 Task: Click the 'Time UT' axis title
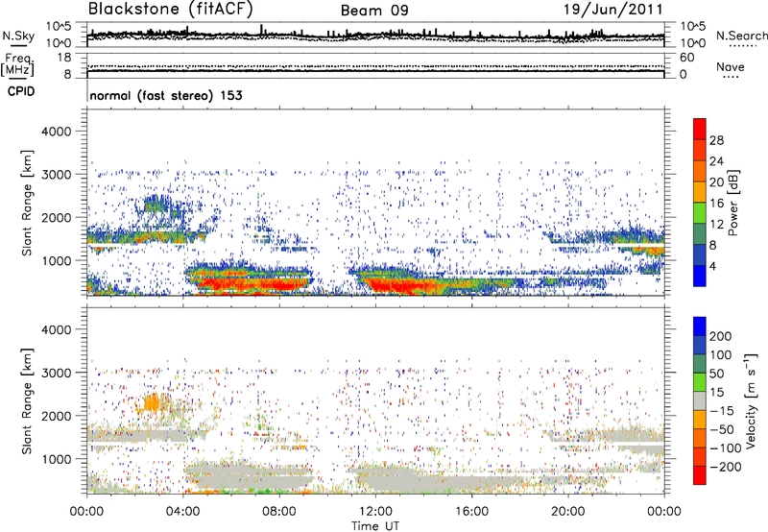pos(375,525)
